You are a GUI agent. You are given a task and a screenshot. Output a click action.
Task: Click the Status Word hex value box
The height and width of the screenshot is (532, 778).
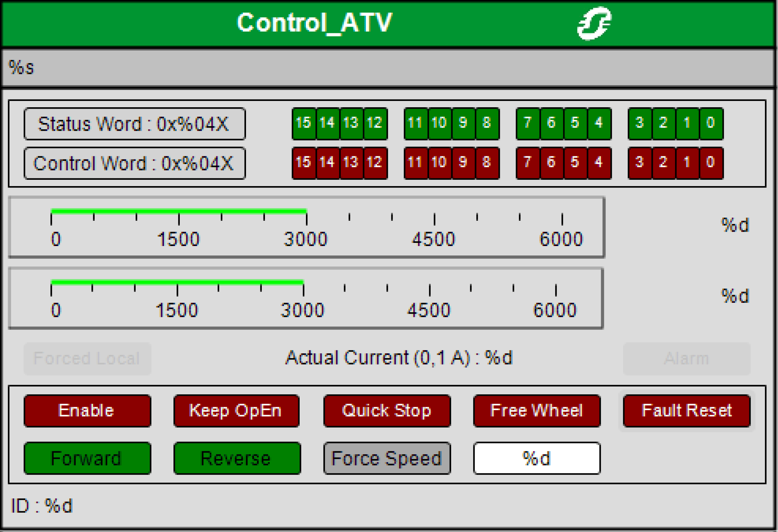(135, 124)
